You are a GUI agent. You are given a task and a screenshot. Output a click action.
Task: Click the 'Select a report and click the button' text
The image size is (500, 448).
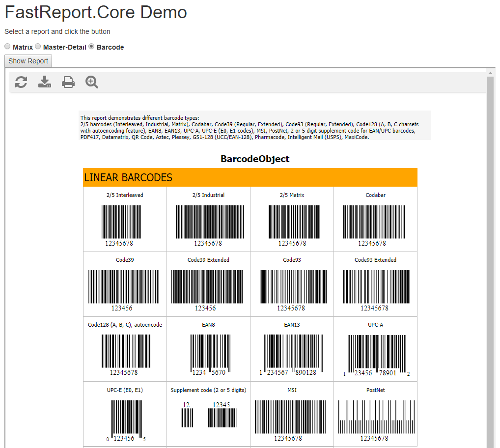click(x=57, y=31)
